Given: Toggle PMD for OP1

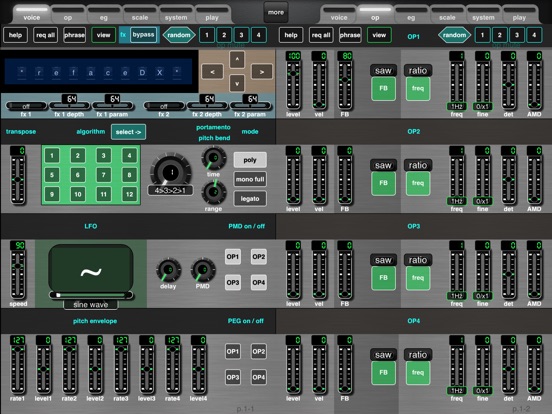Looking at the screenshot, I should pyautogui.click(x=233, y=257).
